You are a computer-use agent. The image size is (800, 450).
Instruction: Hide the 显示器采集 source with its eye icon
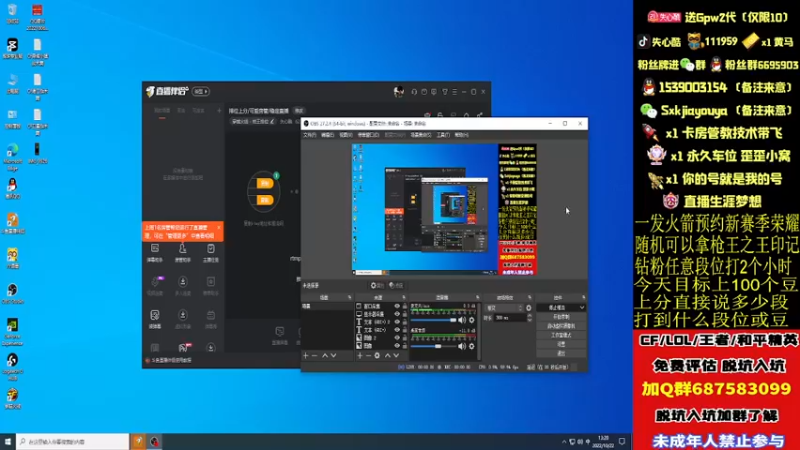(397, 314)
